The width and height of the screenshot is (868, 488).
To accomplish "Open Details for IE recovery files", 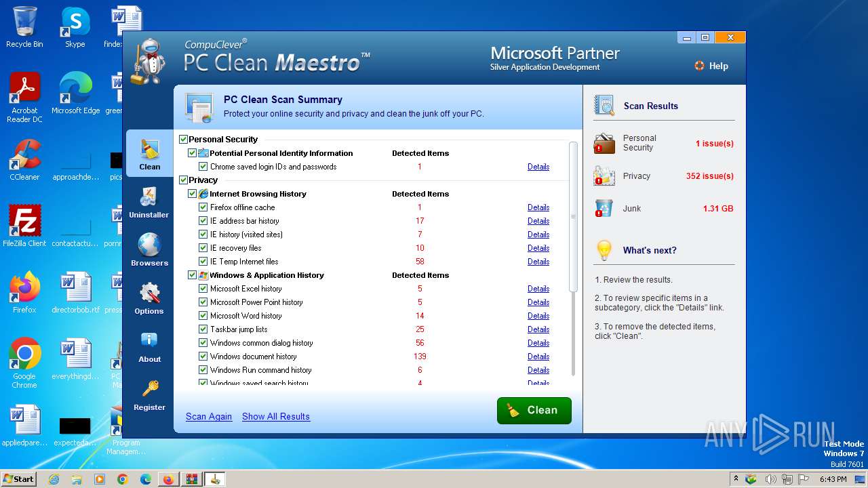I will [x=538, y=248].
